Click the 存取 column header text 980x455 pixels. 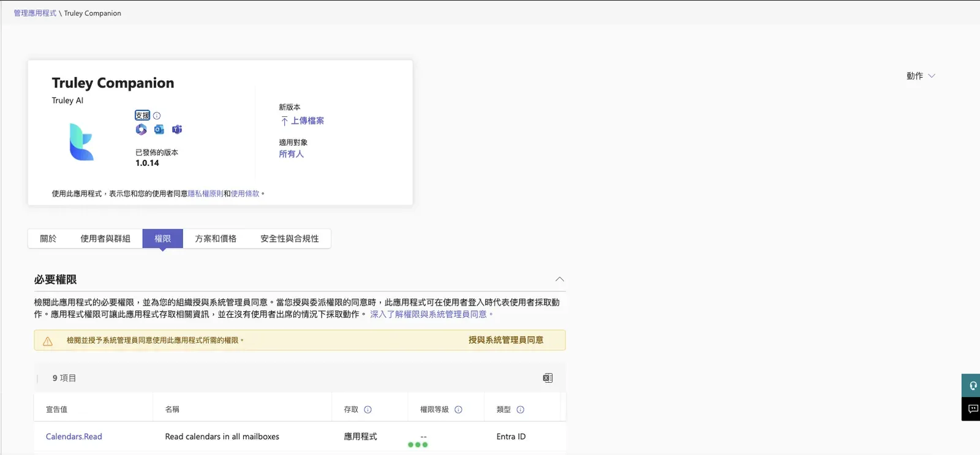[351, 410]
